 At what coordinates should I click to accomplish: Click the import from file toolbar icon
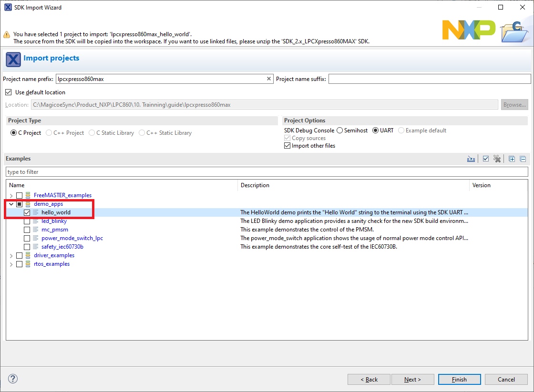point(471,159)
